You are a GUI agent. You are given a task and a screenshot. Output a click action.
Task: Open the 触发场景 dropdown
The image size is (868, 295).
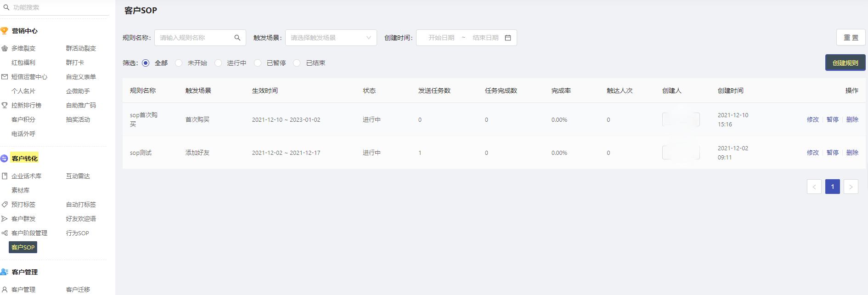click(331, 38)
